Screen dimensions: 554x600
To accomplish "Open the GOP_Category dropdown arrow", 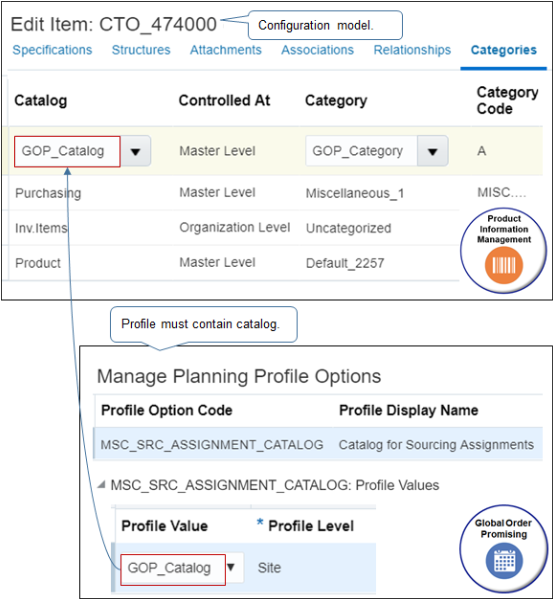I will (x=433, y=152).
